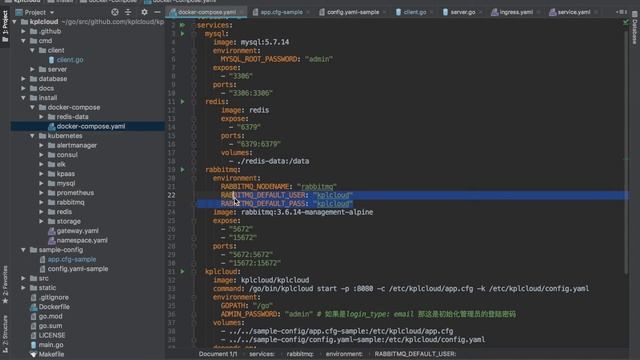Switch to the service.yaml tab
640x360 pixels.
click(573, 12)
